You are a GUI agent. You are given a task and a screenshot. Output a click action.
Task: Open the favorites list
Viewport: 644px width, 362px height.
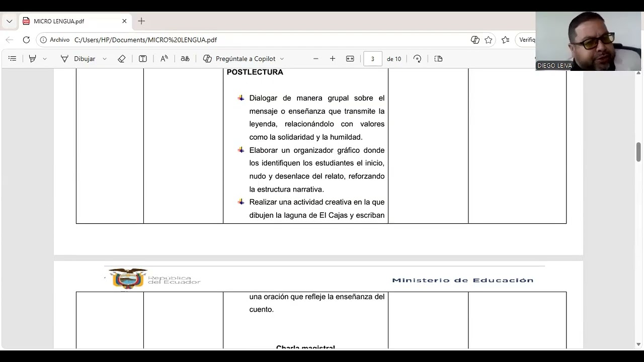(506, 40)
